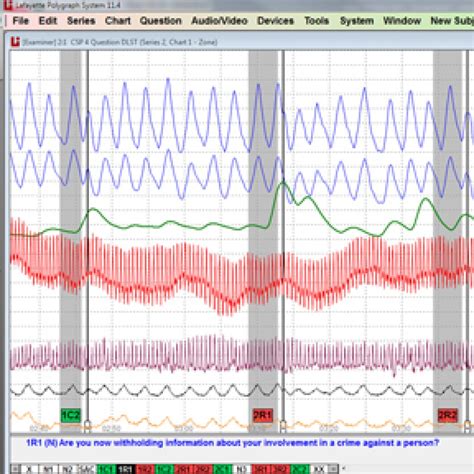Open the Series menu
474x474 pixels.
pyautogui.click(x=81, y=21)
